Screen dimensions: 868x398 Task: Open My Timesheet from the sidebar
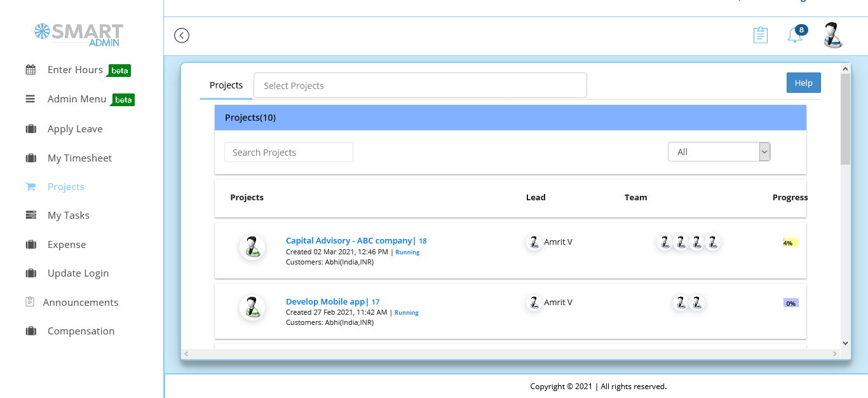coord(79,158)
